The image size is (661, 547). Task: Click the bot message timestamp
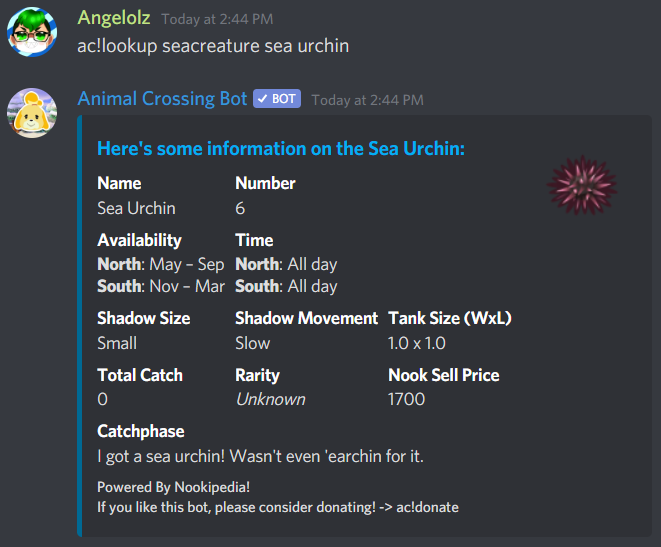[367, 100]
